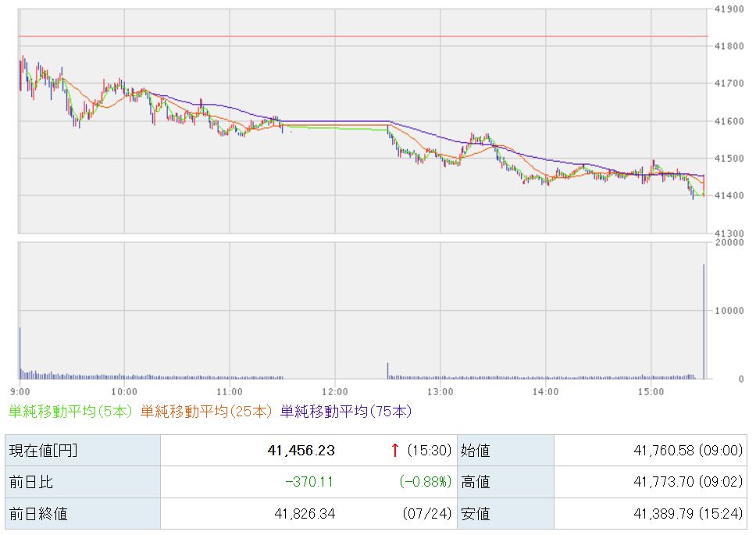Click the 安値 header cell
The image size is (756, 535).
[x=505, y=514]
